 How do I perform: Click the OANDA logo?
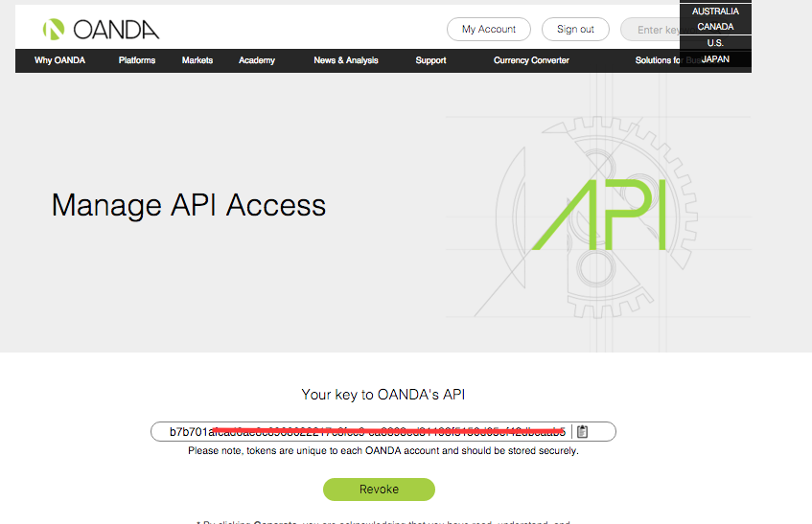click(x=101, y=30)
